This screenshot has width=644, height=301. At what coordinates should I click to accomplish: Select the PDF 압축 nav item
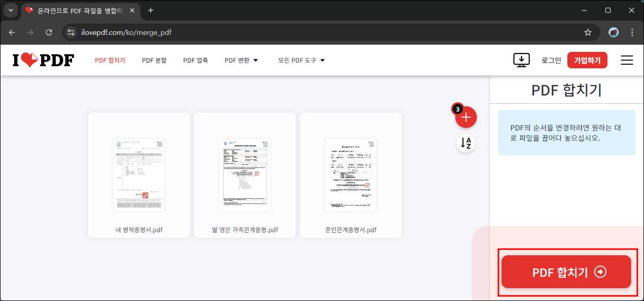(195, 60)
